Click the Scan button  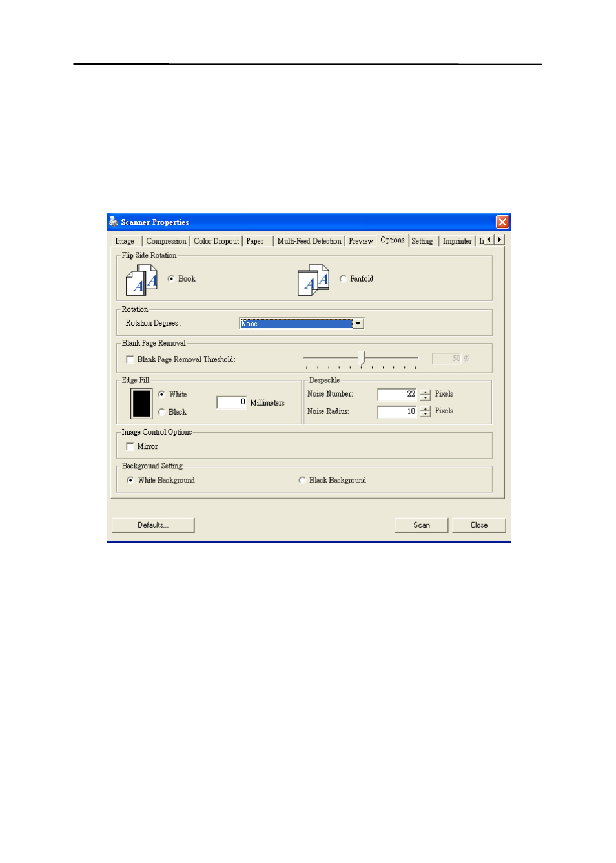422,525
